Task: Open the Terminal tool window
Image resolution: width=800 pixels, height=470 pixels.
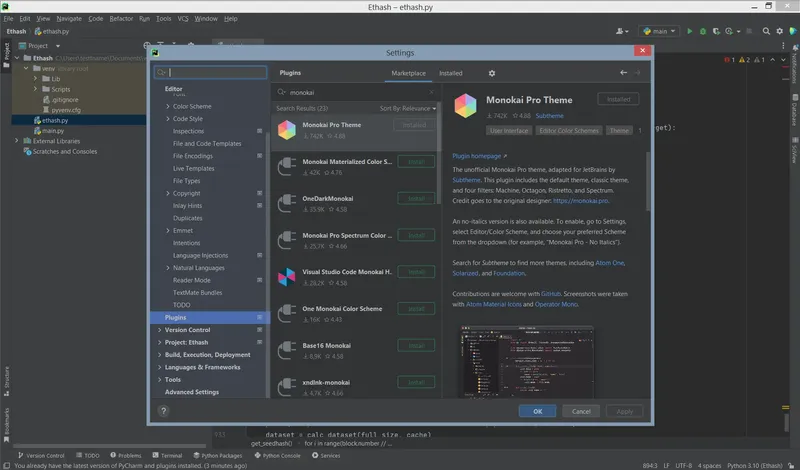Action: (x=167, y=455)
